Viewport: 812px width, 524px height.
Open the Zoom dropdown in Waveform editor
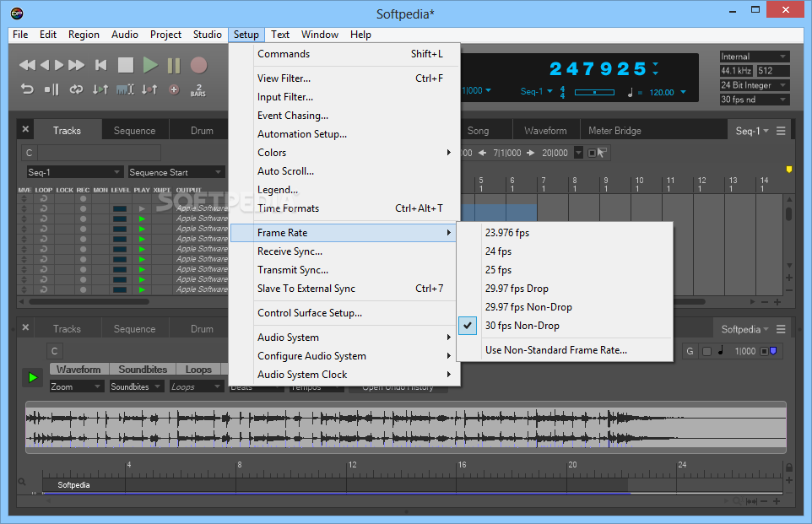(x=77, y=386)
